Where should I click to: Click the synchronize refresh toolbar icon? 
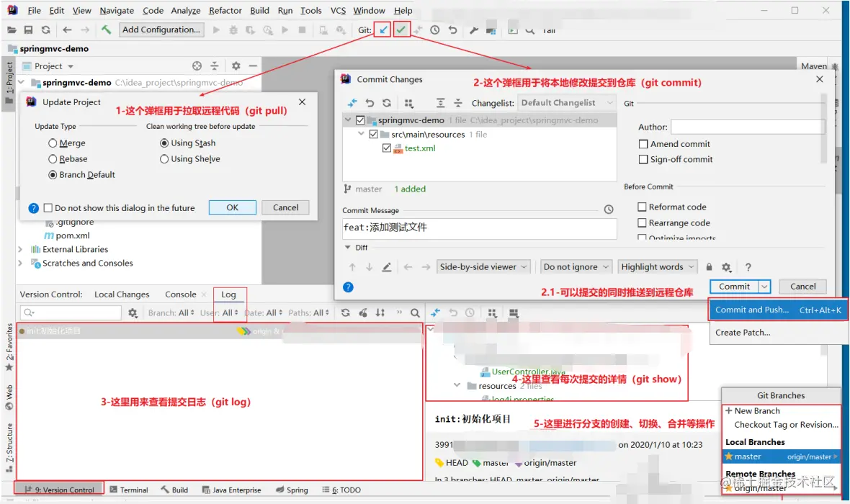coord(46,30)
